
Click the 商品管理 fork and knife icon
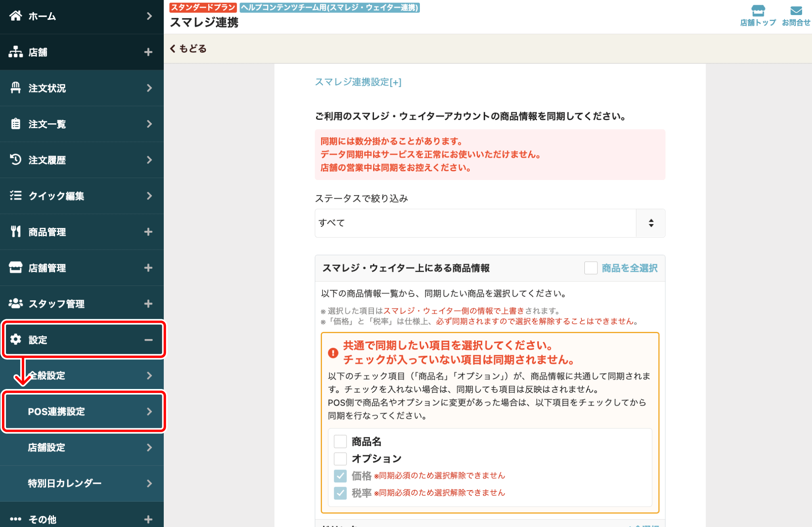(x=15, y=232)
